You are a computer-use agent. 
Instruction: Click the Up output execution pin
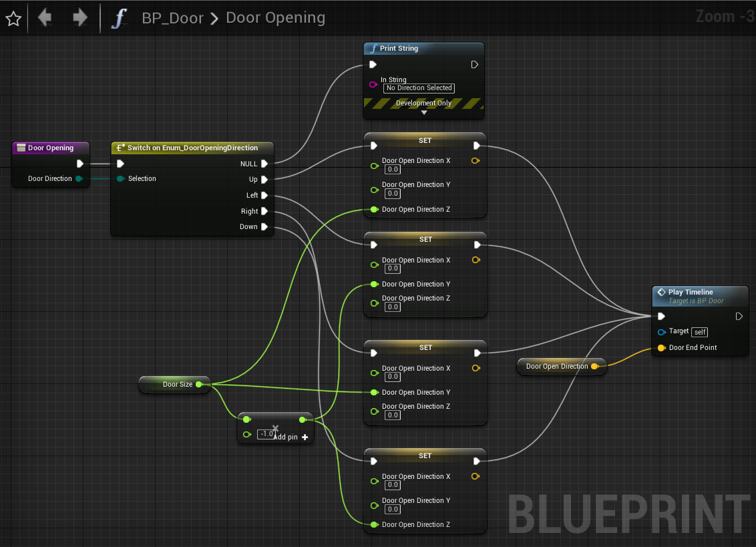tap(264, 180)
